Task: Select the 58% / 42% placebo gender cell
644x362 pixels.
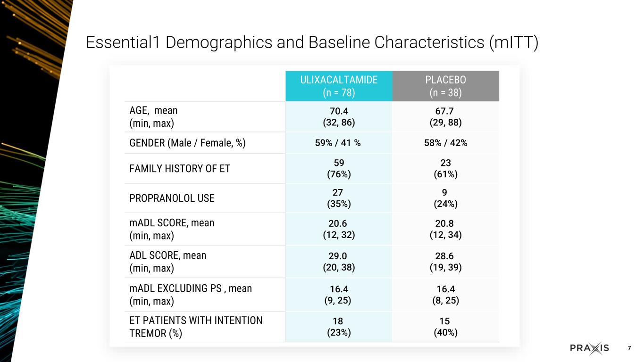Action: 445,143
